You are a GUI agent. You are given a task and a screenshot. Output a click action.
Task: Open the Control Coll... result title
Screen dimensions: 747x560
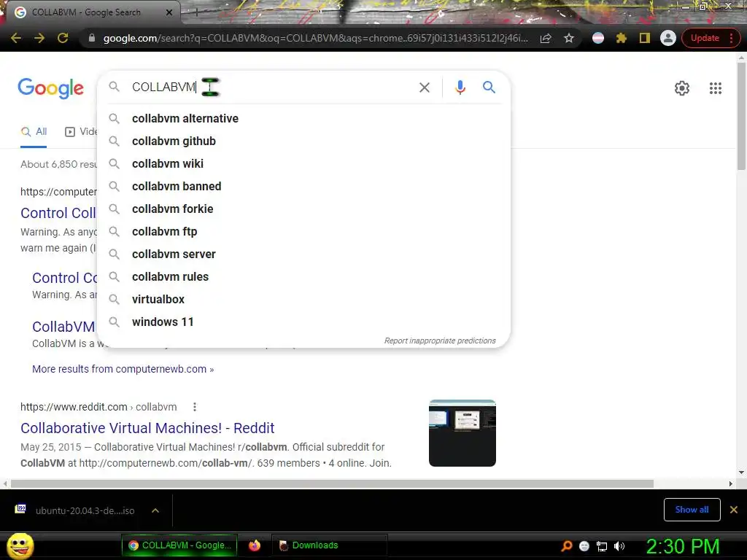58,213
